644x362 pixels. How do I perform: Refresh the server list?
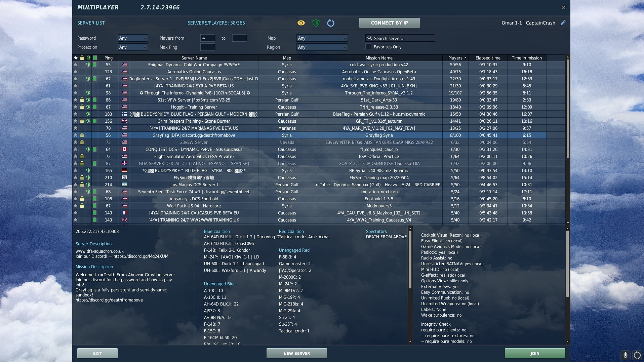pos(331,23)
